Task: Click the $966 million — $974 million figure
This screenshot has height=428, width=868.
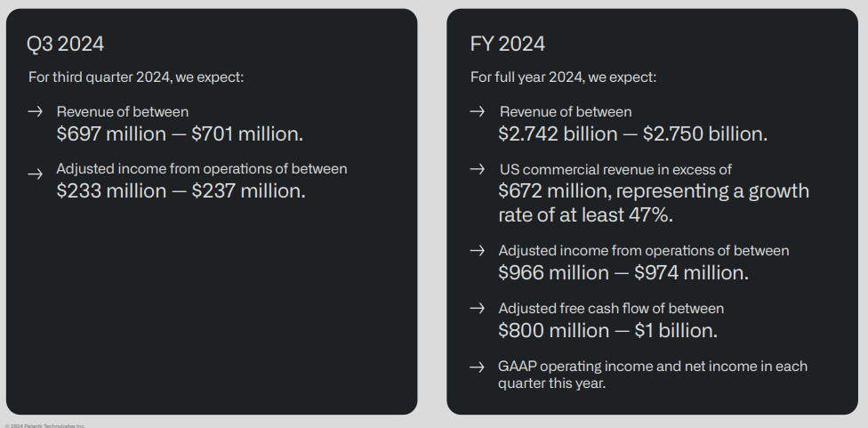Action: pyautogui.click(x=623, y=273)
